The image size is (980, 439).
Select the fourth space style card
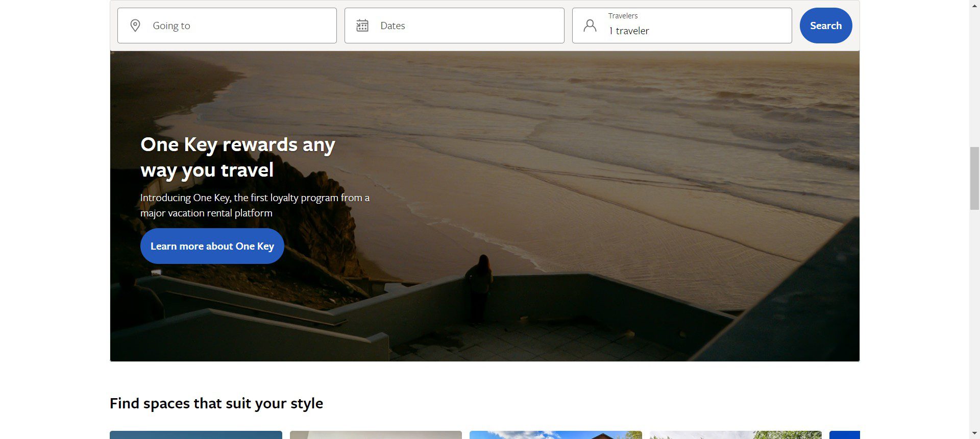tap(736, 434)
